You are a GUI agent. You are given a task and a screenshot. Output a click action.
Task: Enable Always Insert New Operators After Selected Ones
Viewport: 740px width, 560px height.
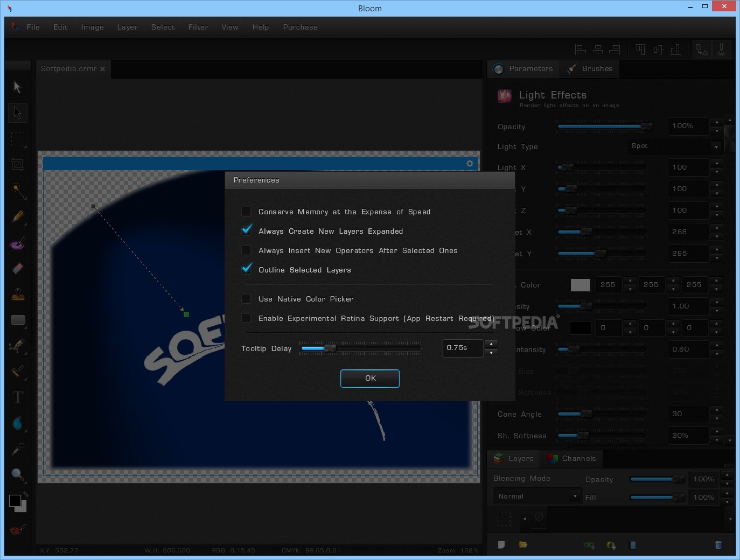(246, 250)
